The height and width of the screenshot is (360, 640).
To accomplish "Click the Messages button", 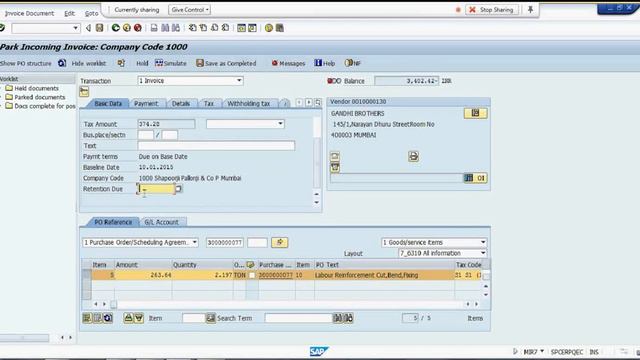I will click(x=288, y=63).
